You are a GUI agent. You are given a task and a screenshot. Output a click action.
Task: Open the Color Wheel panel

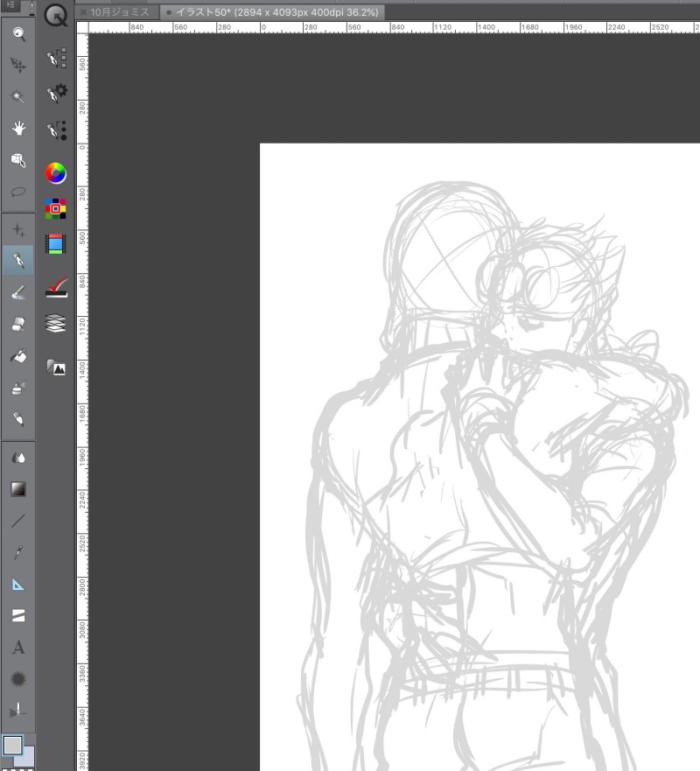point(56,172)
